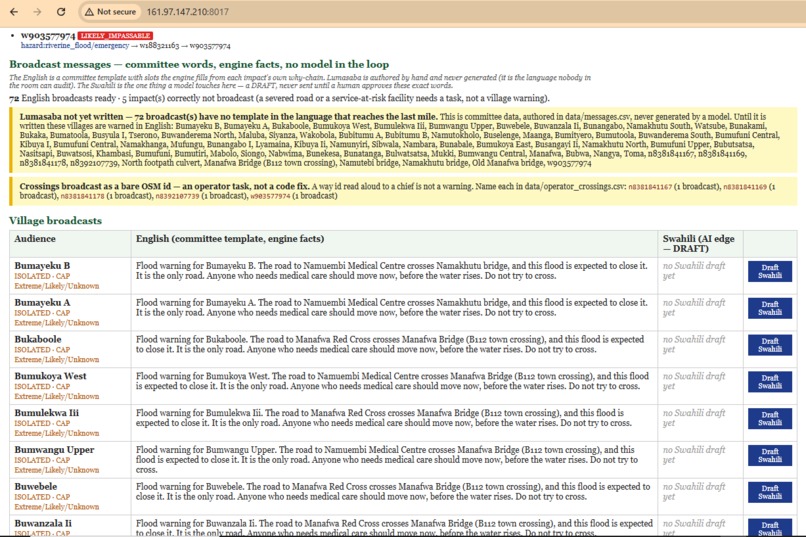Screen dimensions: 806x537
Task: Click Extreme/Likely/Unknown under Bumayeku A
Action: tap(57, 323)
